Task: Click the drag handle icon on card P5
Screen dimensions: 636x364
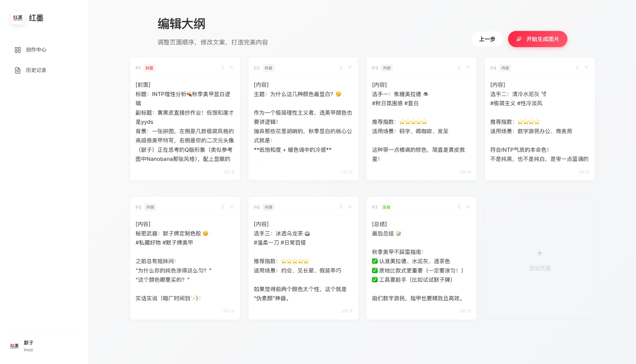Action: click(223, 207)
